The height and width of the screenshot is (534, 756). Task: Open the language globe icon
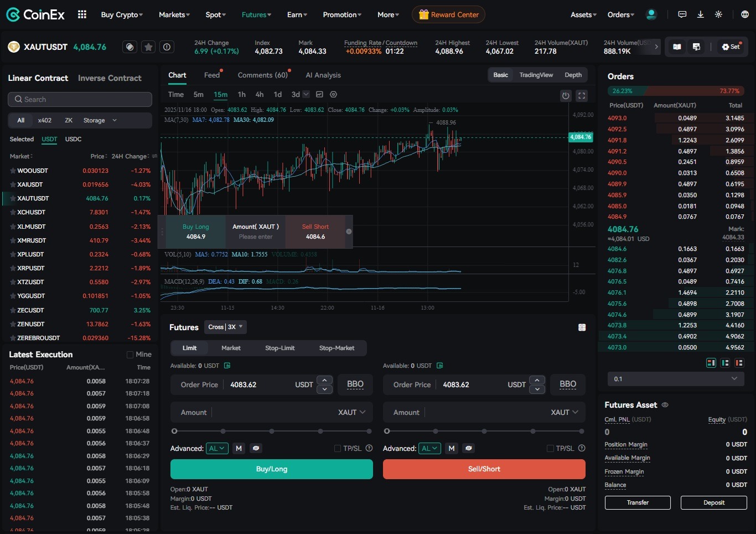pos(744,14)
